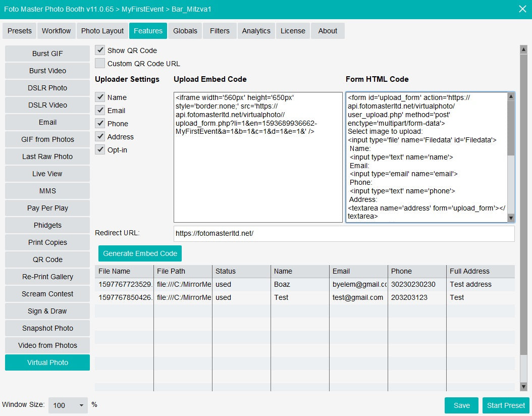Uncheck the Email uploader setting
The image size is (532, 416).
pyautogui.click(x=100, y=110)
